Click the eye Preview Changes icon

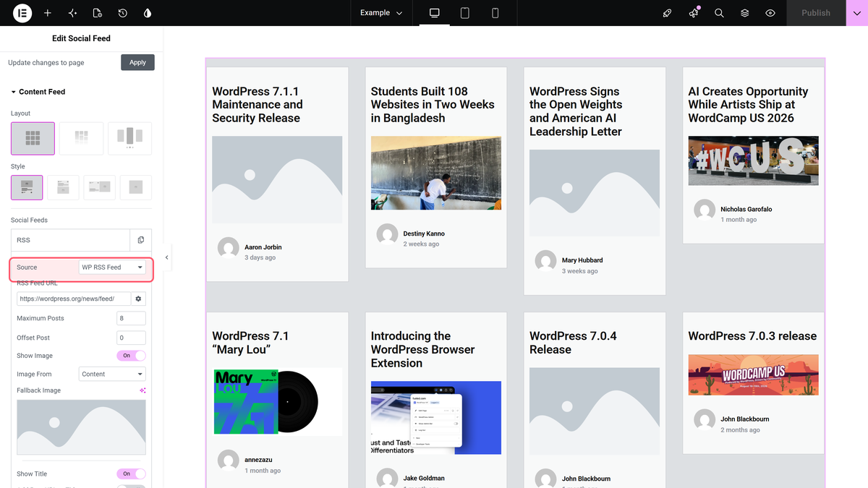pyautogui.click(x=770, y=13)
